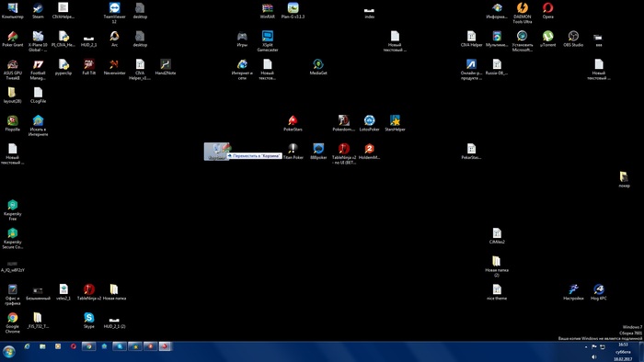The height and width of the screenshot is (362, 644).
Task: Select the Kaspersky Free desktop icon
Action: [x=12, y=210]
